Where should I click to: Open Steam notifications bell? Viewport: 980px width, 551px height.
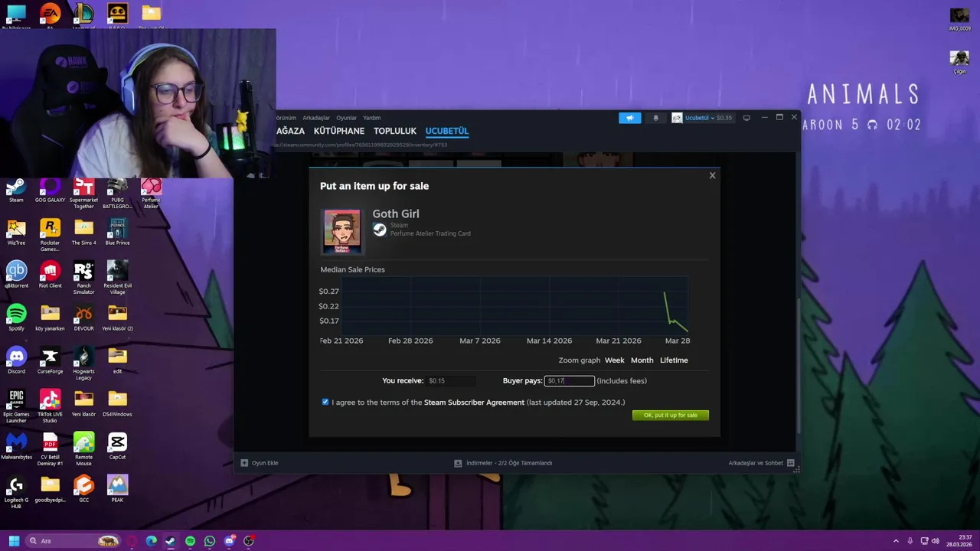tap(655, 118)
